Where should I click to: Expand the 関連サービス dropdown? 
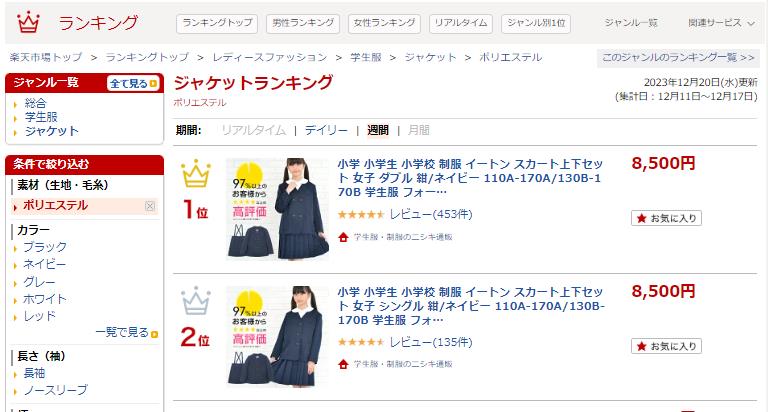(721, 23)
